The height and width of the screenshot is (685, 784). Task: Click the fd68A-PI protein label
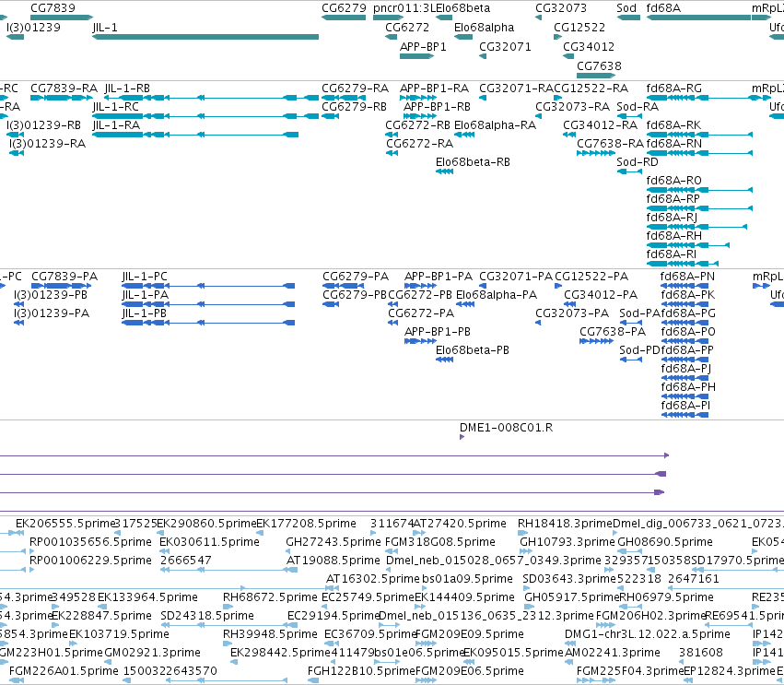[685, 406]
